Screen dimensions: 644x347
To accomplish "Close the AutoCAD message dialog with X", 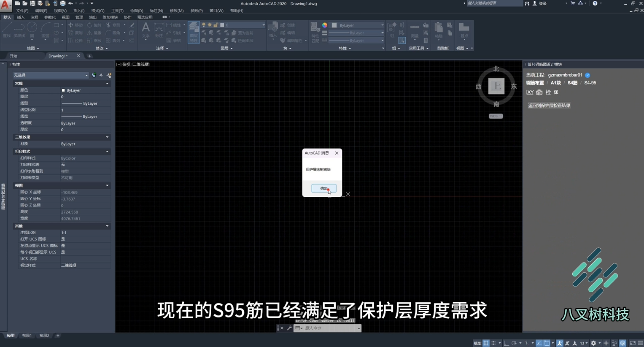I will tap(337, 153).
